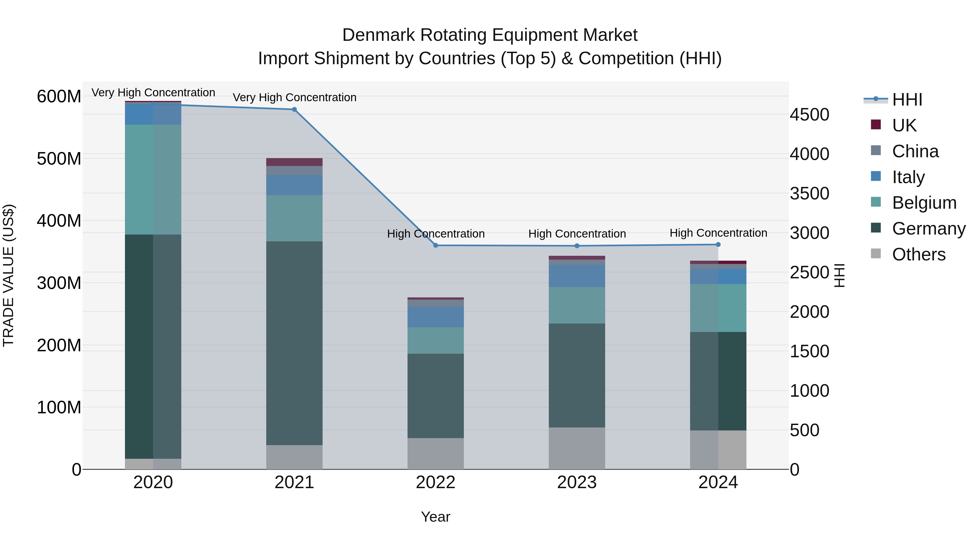The image size is (980, 551).
Task: Click the China slate legend swatch
Action: (876, 150)
